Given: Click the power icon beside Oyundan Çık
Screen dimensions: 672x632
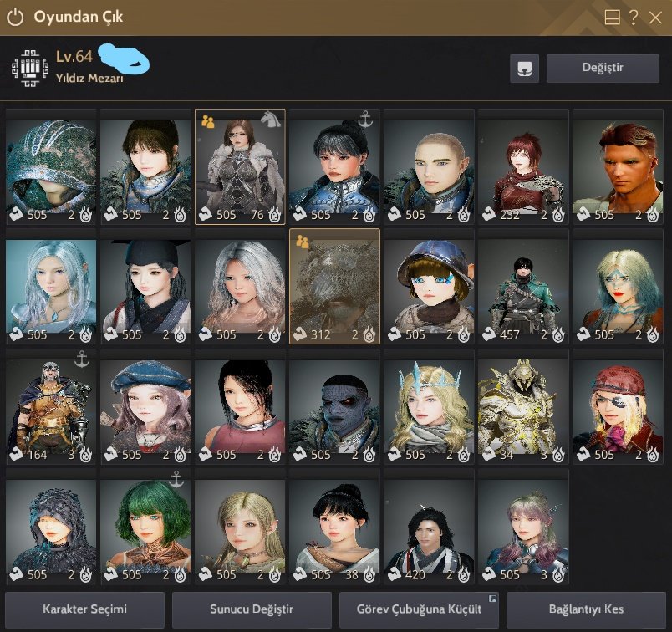Looking at the screenshot, I should tap(15, 18).
